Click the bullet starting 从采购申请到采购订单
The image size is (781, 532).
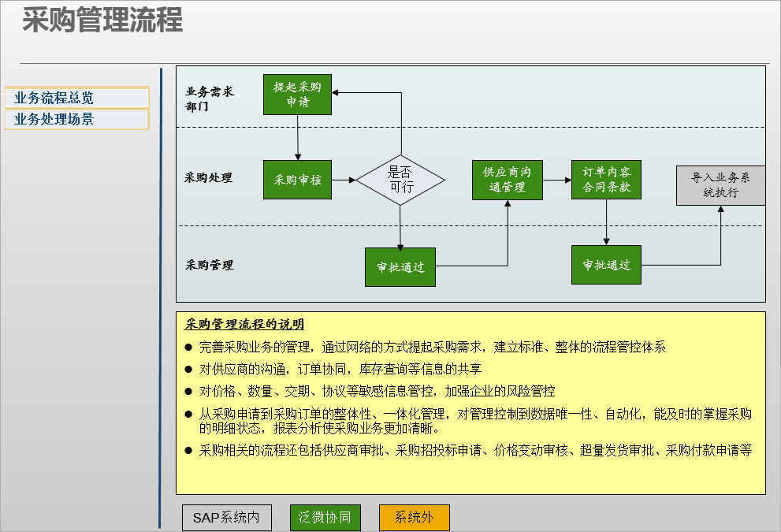(x=475, y=421)
